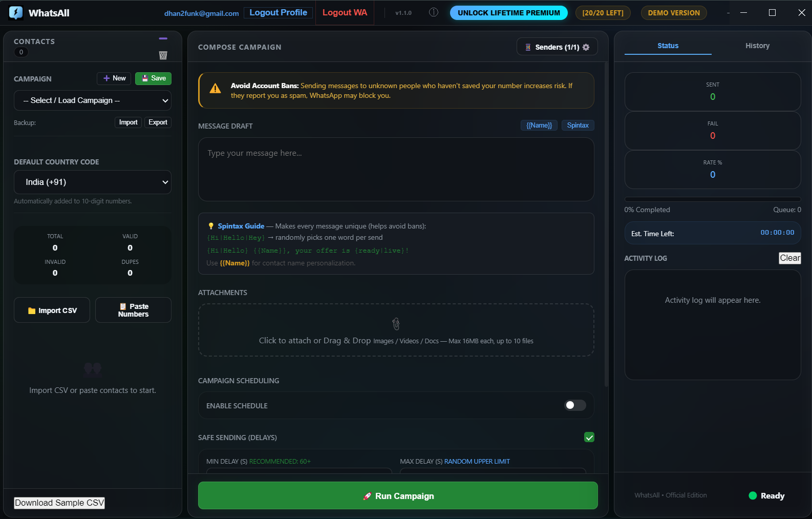Viewport: 812px width, 519px height.
Task: Click the RECOMMENDED: 60+ hint text
Action: [x=280, y=461]
